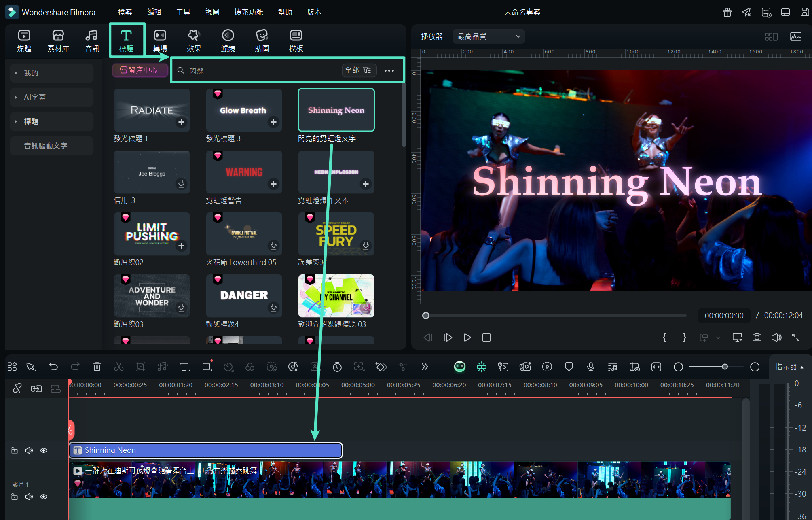Image resolution: width=812 pixels, height=520 pixels.
Task: Open the 檔案 menu
Action: tap(125, 12)
